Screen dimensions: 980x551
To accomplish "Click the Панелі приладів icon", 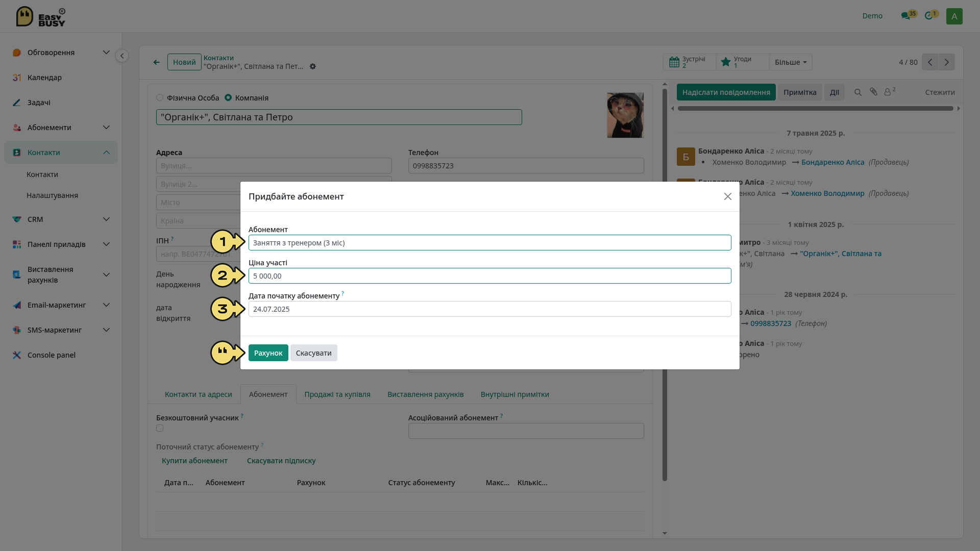I will [x=17, y=244].
